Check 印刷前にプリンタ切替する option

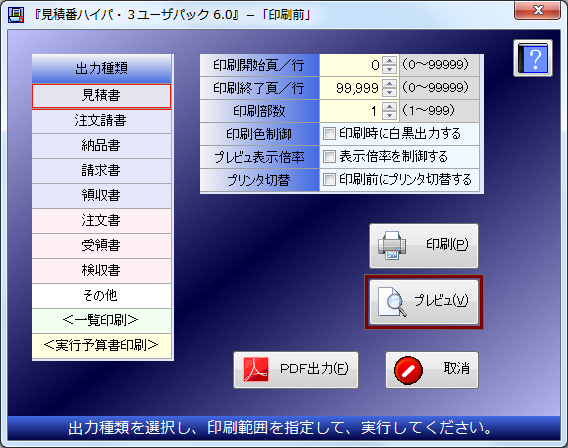(329, 179)
